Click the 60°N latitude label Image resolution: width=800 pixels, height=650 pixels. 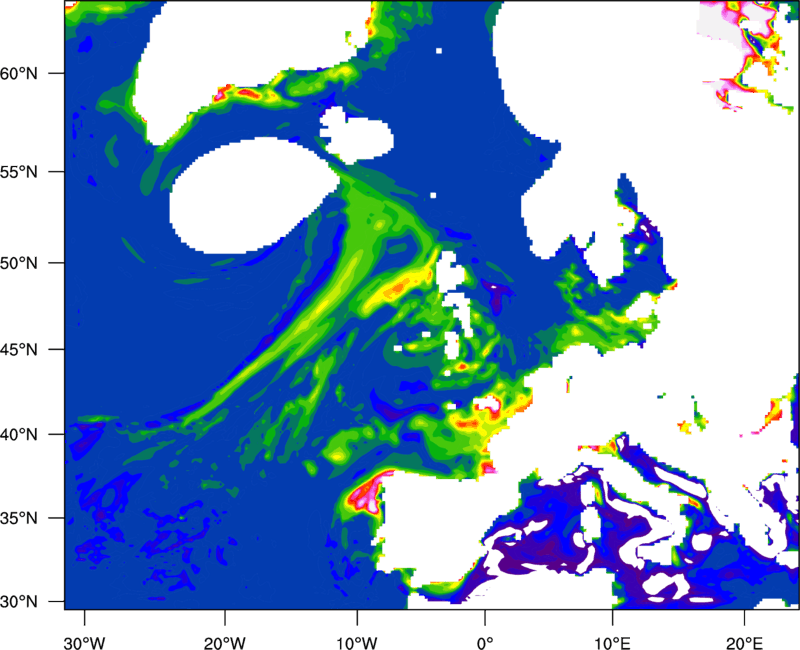19,73
